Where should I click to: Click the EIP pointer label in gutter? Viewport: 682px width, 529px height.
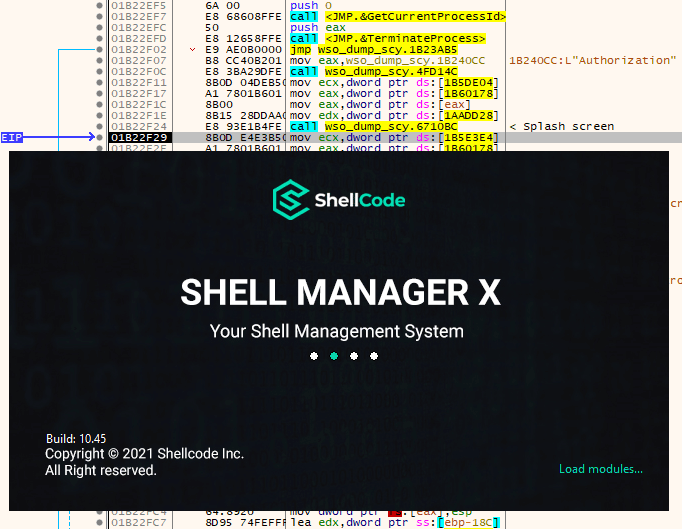12,137
